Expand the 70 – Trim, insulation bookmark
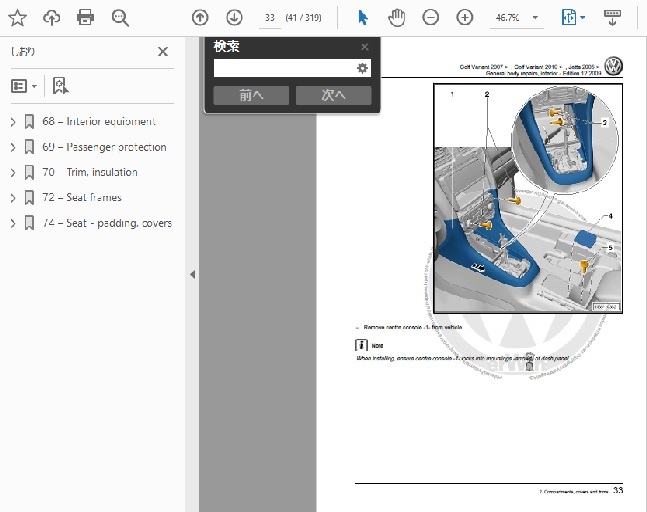647x512 pixels. pos(13,172)
